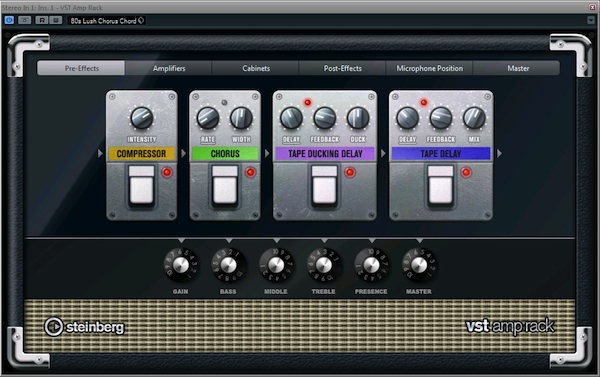Enable Write automation (W) button

click(55, 20)
